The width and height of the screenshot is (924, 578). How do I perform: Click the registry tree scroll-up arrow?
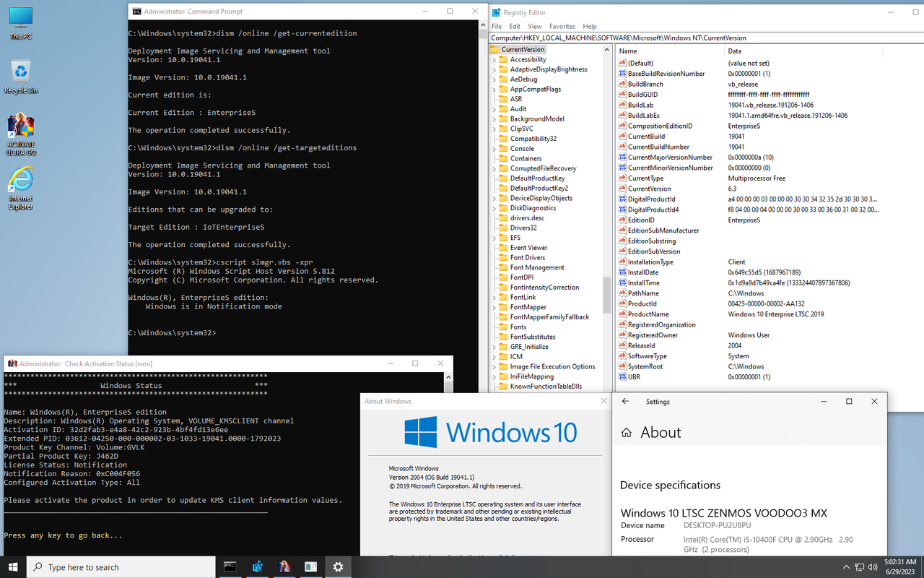click(607, 50)
